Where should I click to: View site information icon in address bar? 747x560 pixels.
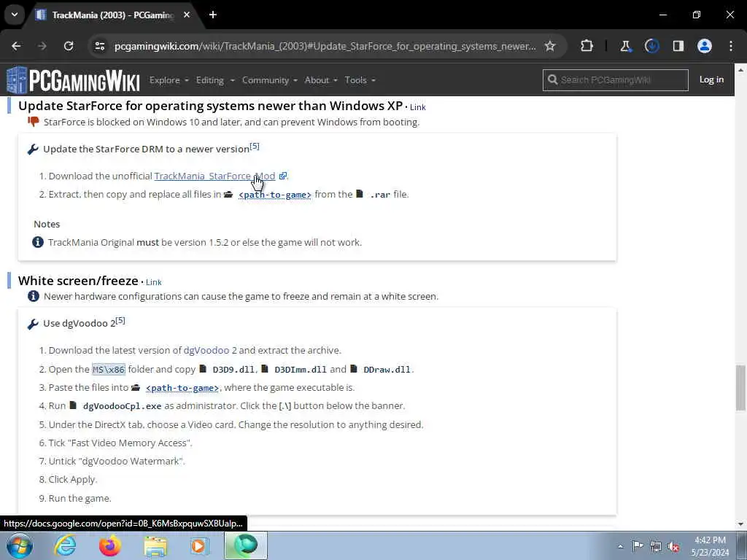pyautogui.click(x=99, y=46)
